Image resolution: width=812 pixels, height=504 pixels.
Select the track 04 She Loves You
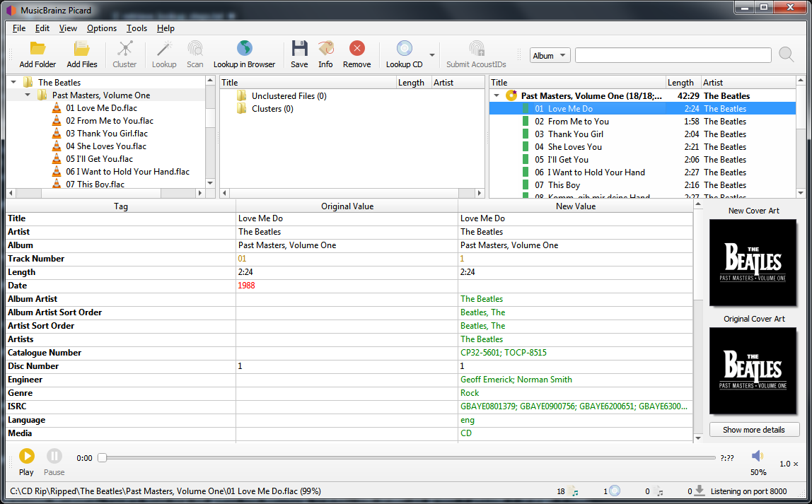click(574, 147)
